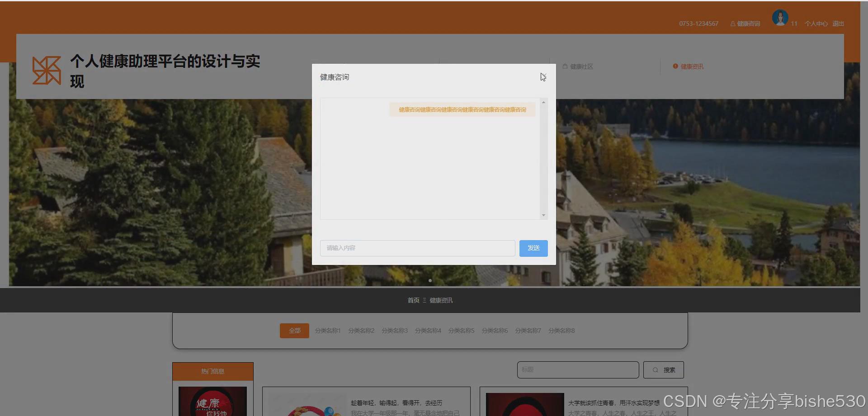Send the message with 发送

tap(533, 248)
